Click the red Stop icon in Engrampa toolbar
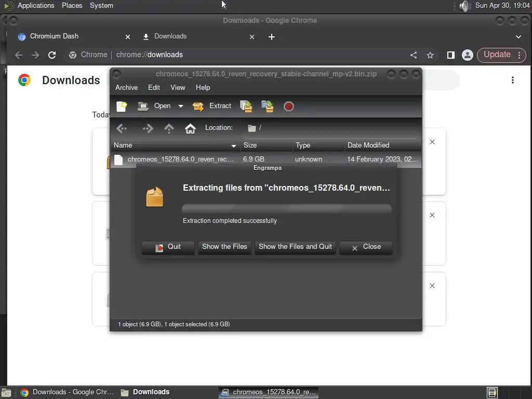This screenshot has width=532, height=399. 288,107
